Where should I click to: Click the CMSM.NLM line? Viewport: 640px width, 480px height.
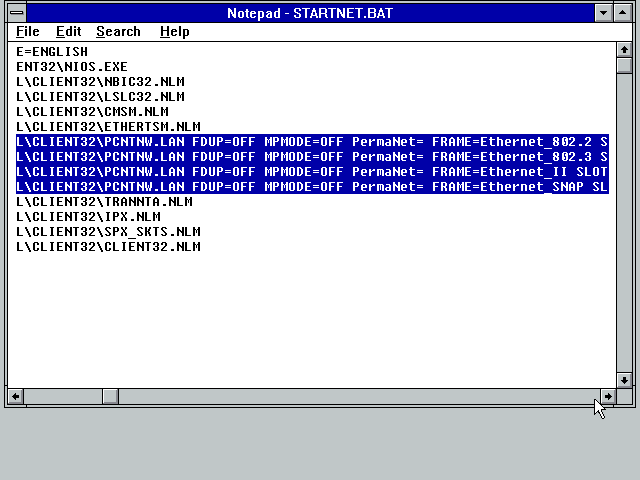(x=92, y=112)
